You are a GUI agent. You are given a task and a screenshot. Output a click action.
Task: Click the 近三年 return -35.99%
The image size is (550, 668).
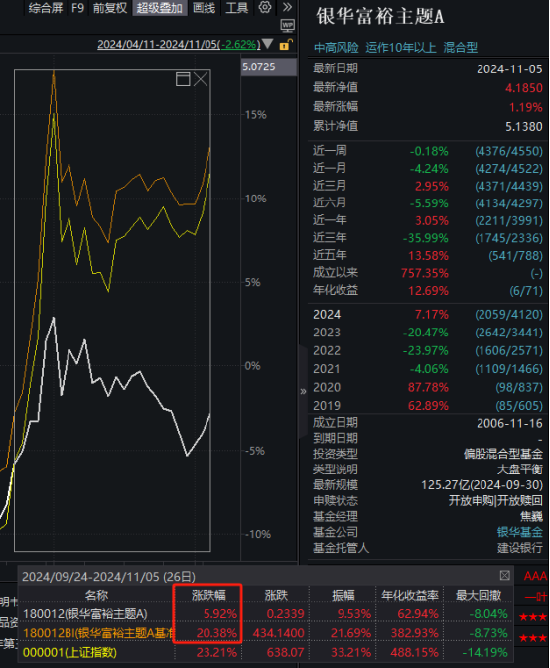426,238
